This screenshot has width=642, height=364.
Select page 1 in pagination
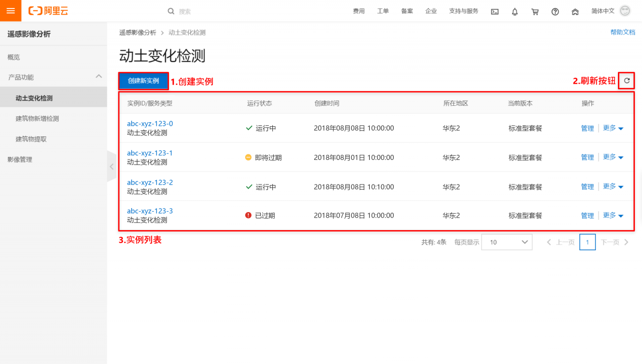coord(587,242)
